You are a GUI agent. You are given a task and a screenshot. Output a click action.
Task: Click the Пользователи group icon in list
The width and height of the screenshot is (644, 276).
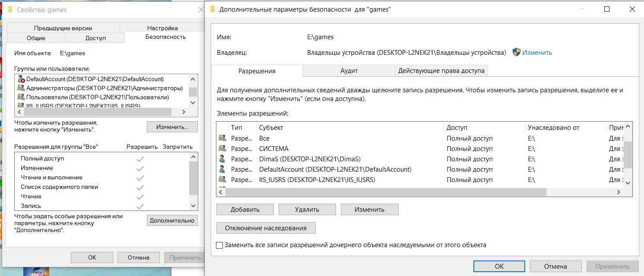21,97
